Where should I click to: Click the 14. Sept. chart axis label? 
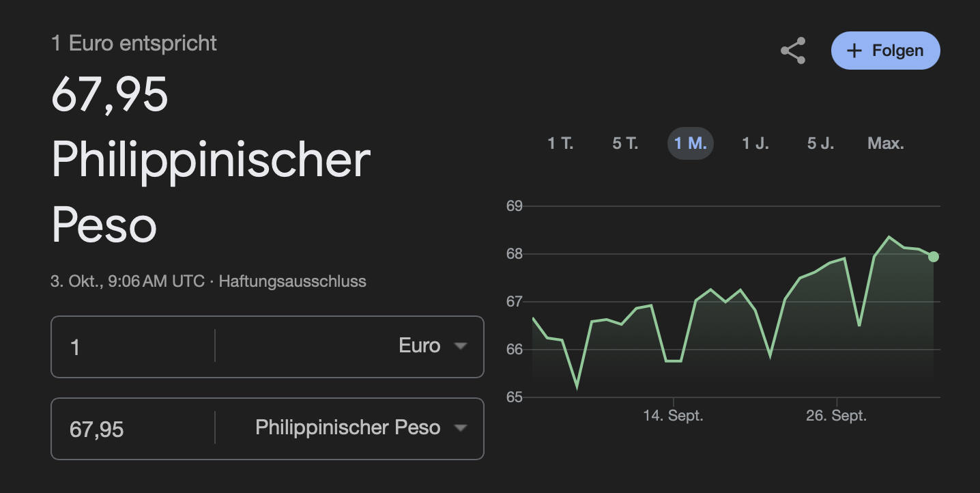pos(673,415)
